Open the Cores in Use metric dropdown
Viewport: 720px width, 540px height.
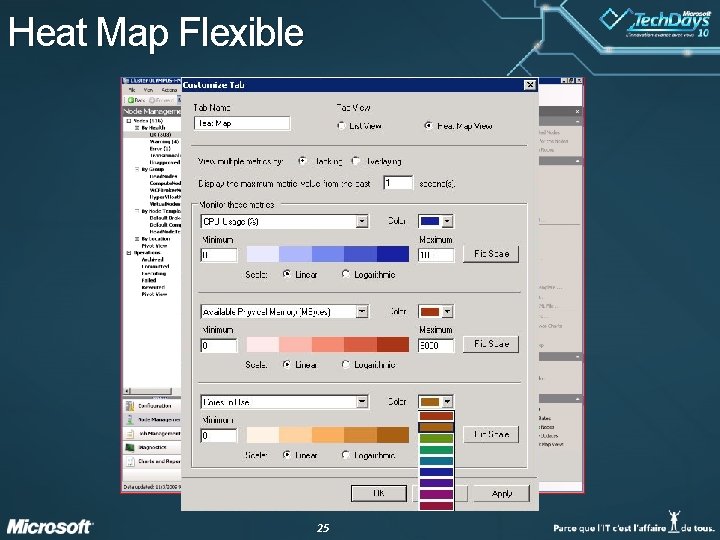point(362,402)
